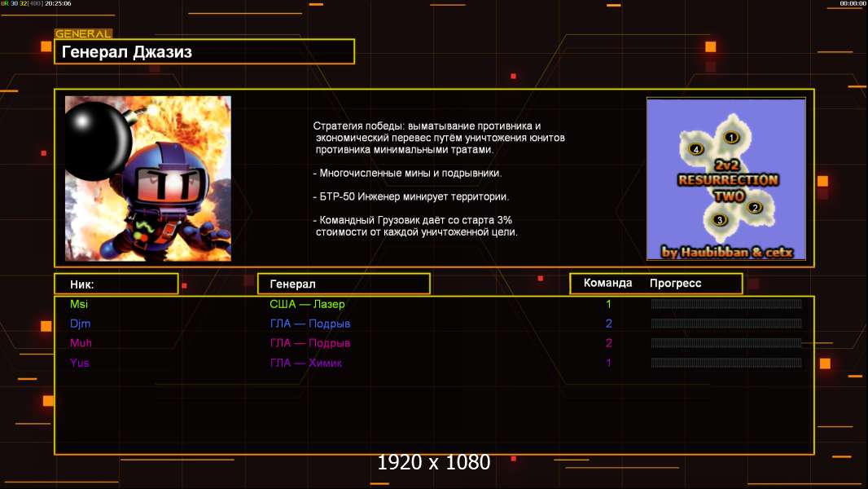Image resolution: width=868 pixels, height=489 pixels.
Task: Click team number 2 for Muh
Action: 608,343
